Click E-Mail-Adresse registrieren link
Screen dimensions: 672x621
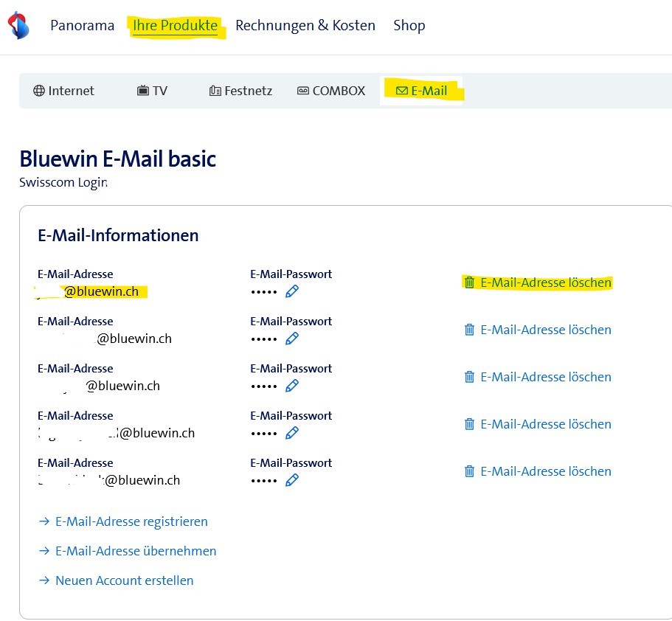pyautogui.click(x=131, y=521)
